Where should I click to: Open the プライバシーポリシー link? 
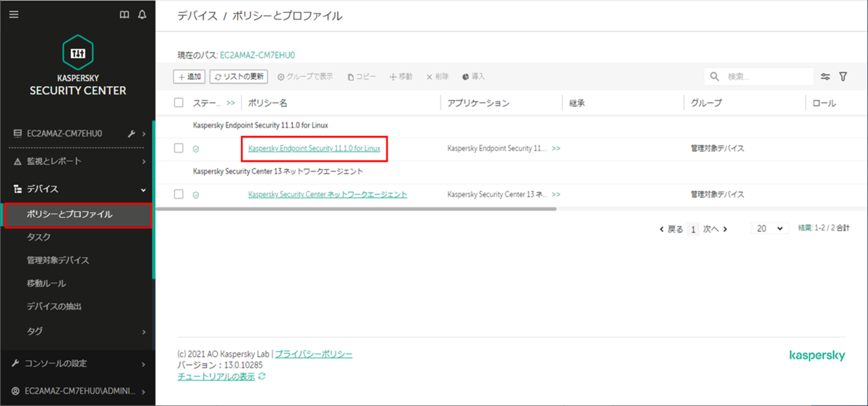coord(314,355)
